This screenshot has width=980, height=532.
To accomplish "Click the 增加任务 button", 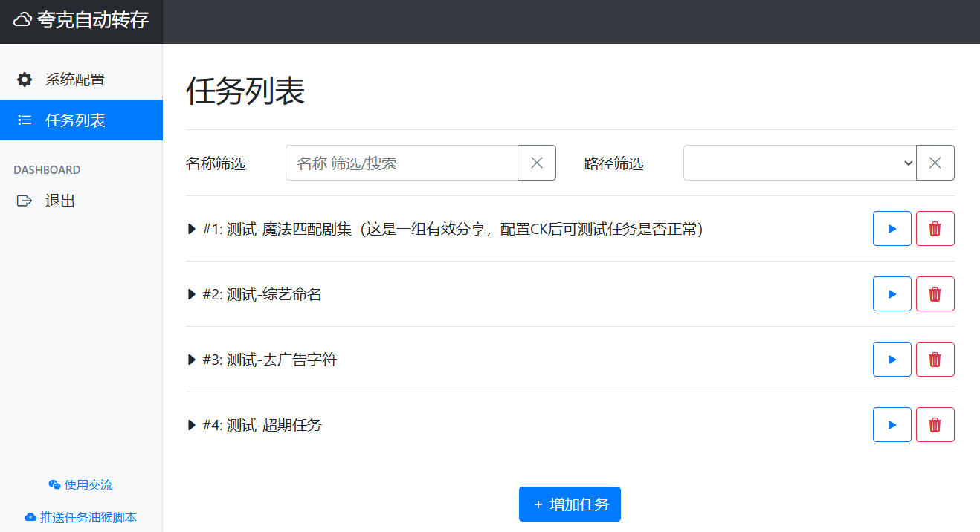I will 570,505.
